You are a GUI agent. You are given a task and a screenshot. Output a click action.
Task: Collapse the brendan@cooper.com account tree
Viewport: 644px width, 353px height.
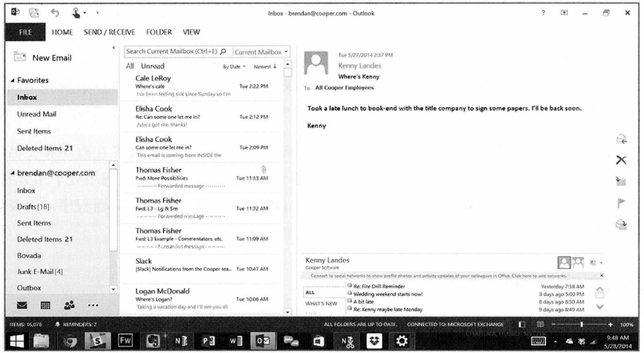(x=12, y=174)
